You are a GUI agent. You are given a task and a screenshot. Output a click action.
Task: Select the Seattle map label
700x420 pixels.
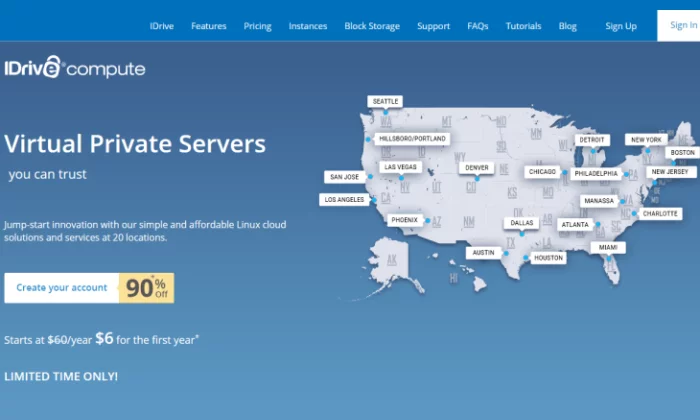pos(385,101)
